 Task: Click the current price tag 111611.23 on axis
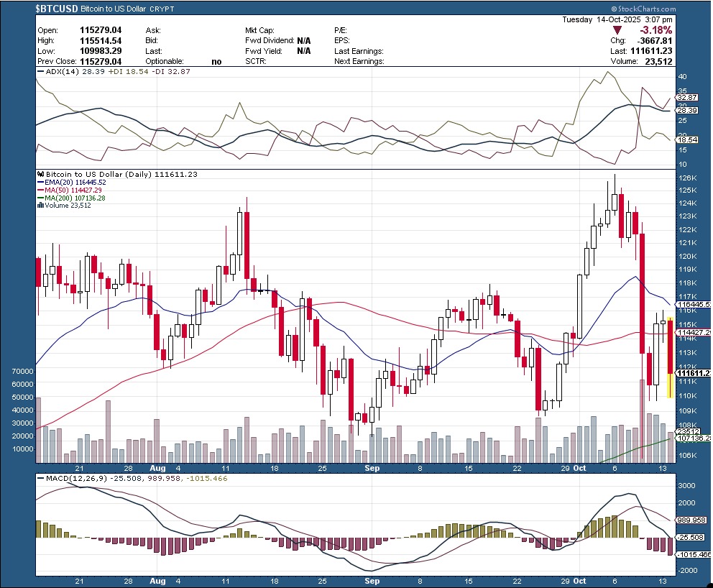(693, 373)
